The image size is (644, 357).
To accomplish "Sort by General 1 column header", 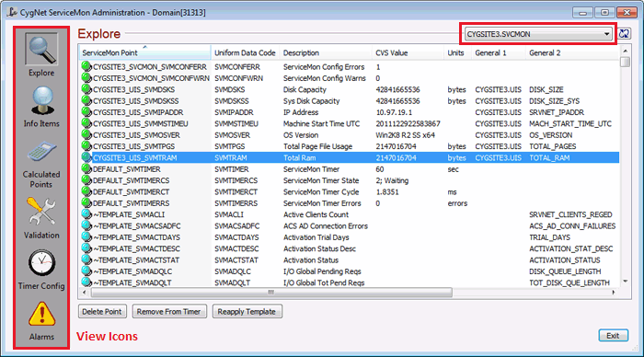I will tap(499, 52).
